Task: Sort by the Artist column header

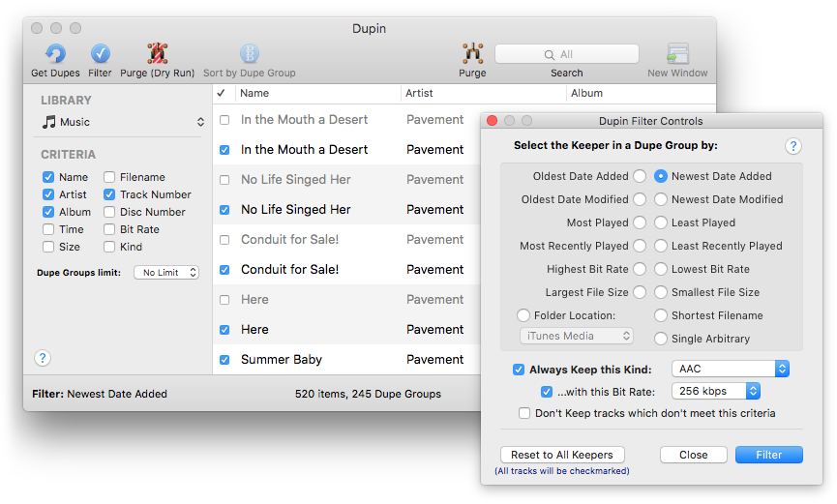Action: (484, 93)
